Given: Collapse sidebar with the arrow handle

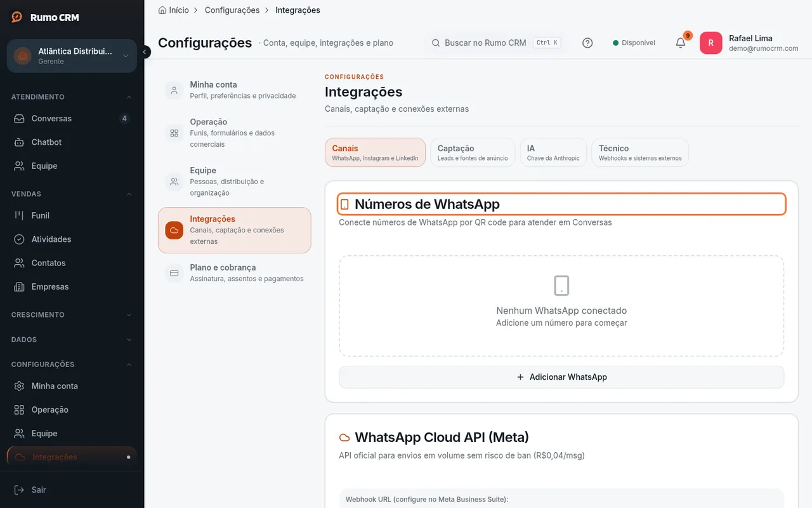Looking at the screenshot, I should 145,52.
